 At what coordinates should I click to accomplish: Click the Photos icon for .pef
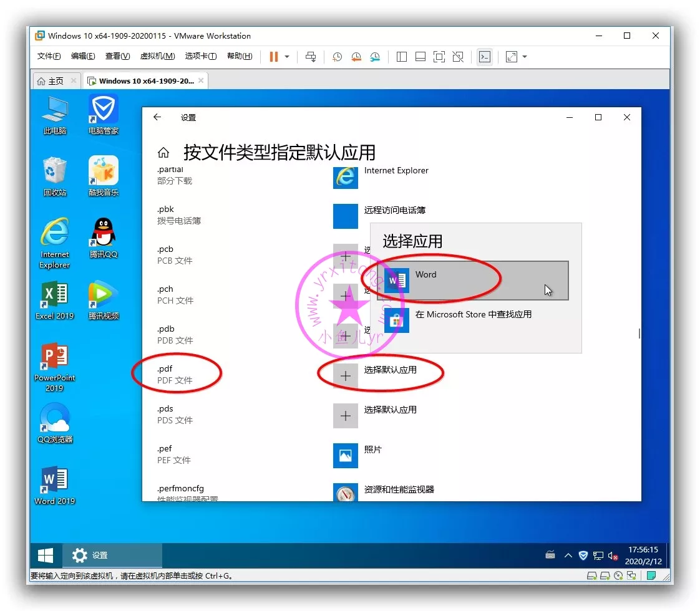click(345, 455)
